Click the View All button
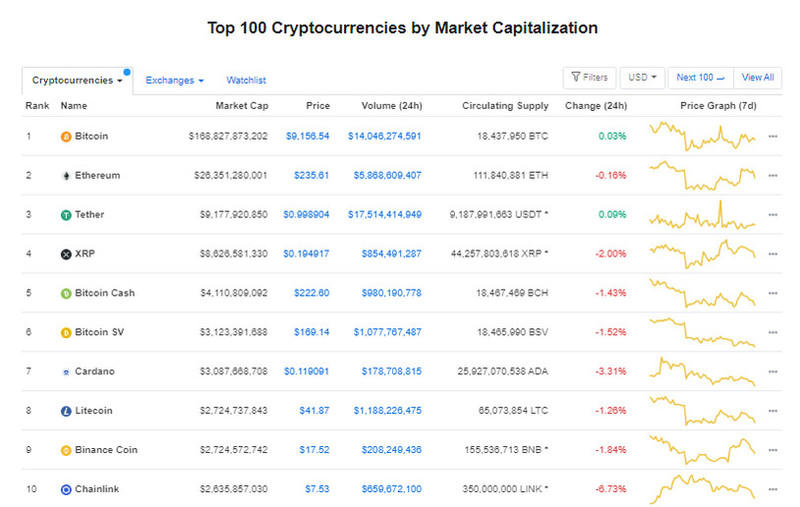Viewport: 800px width, 507px height. (x=757, y=77)
